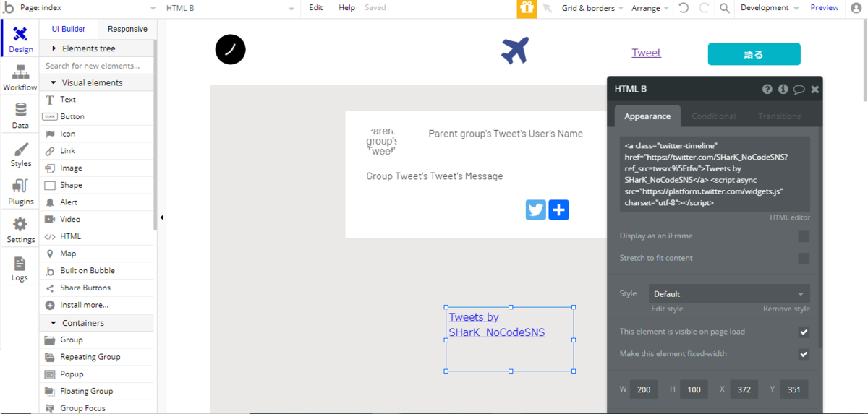Toggle Display as an iFrame checkbox
868x414 pixels.
[x=804, y=236]
